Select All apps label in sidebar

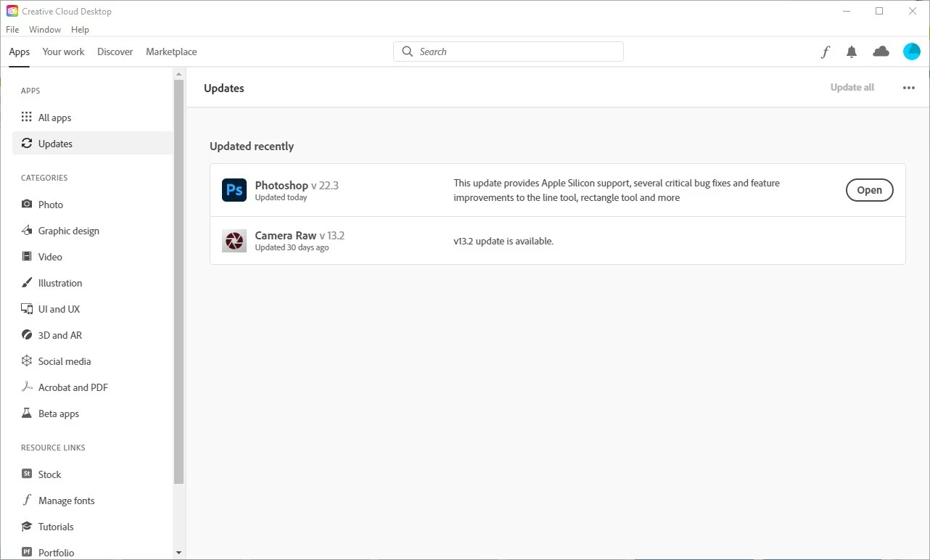[54, 118]
